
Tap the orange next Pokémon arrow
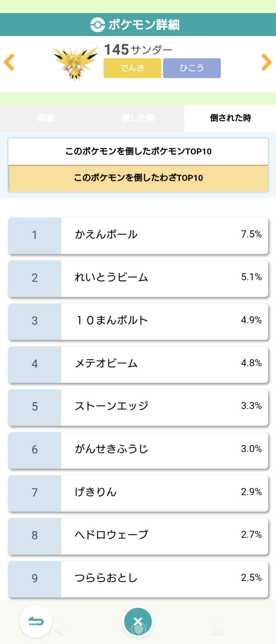point(266,62)
